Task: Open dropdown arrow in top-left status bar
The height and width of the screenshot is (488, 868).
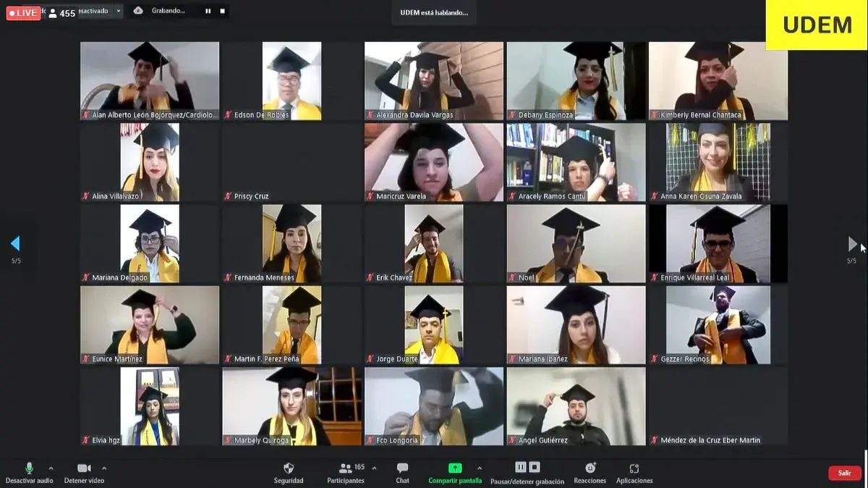Action: (119, 11)
